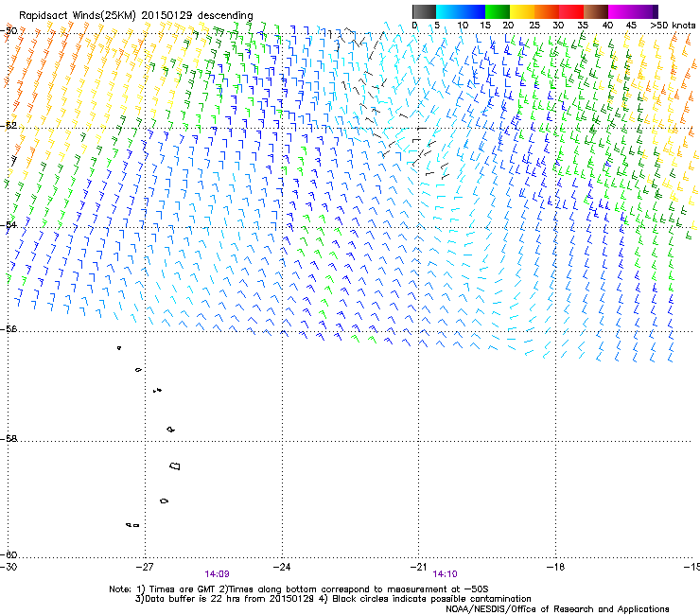The width and height of the screenshot is (700, 615).
Task: Click the NOAA/NESDIS Office of Research credit
Action: pyautogui.click(x=557, y=609)
